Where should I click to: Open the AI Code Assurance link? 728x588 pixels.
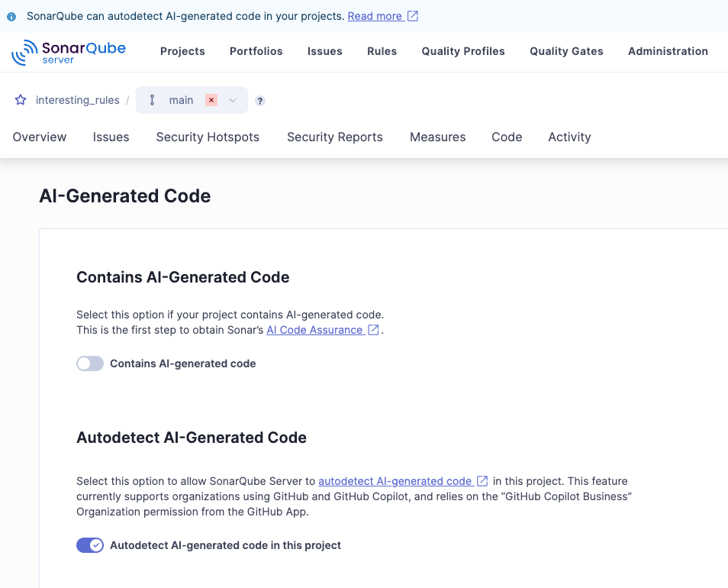click(314, 330)
